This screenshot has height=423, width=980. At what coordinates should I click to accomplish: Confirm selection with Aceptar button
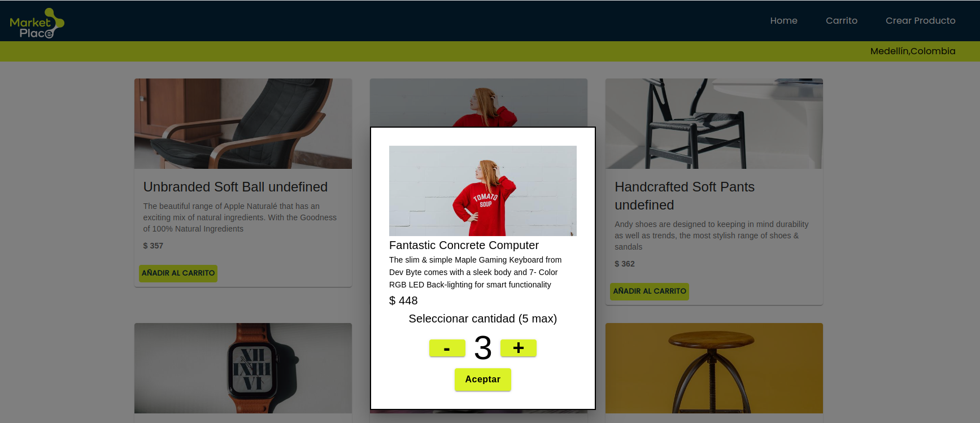coord(482,380)
